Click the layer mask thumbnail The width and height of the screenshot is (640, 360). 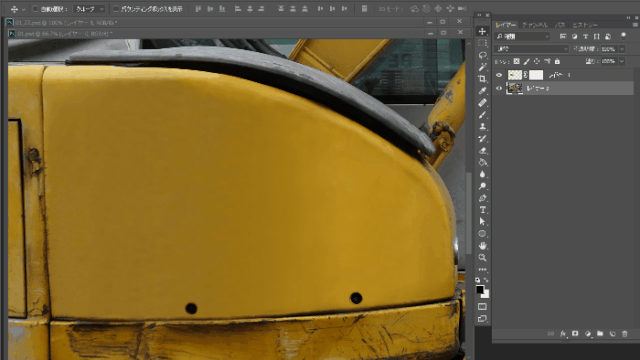(x=536, y=75)
